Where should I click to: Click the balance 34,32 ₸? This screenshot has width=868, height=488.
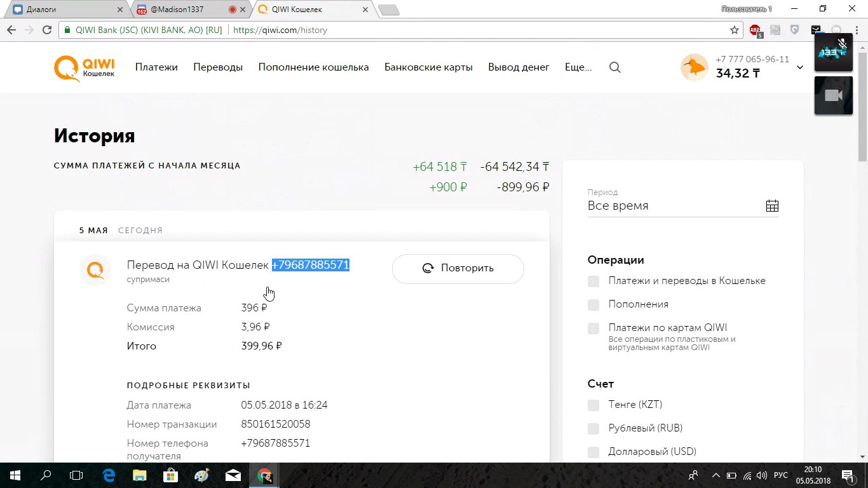tap(738, 74)
